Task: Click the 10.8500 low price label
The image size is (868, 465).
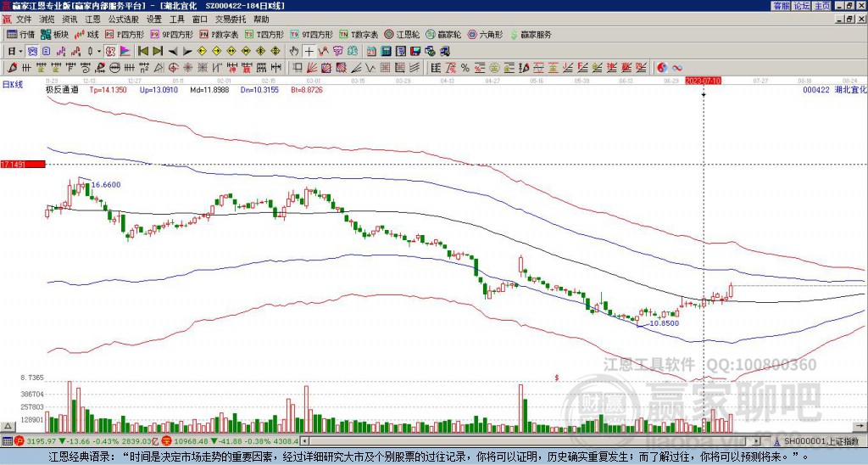Action: coord(664,323)
